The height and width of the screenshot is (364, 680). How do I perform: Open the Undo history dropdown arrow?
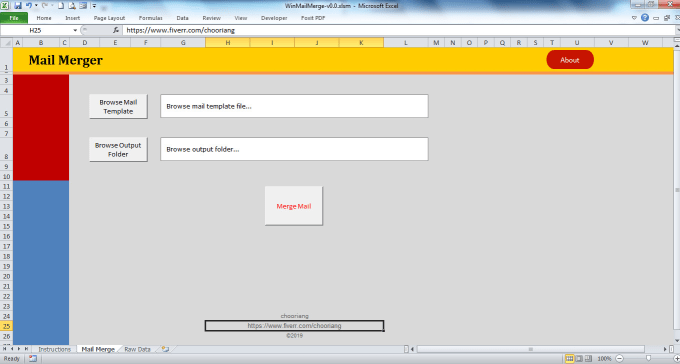(36, 6)
